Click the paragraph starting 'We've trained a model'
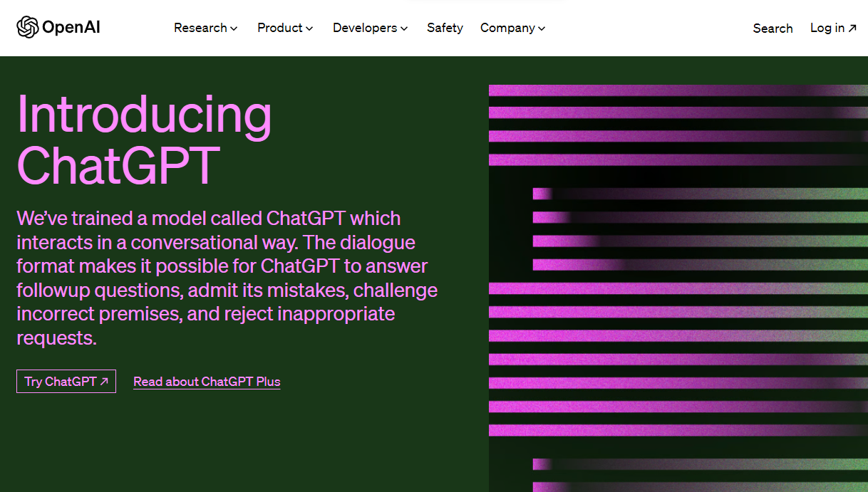This screenshot has height=492, width=868. [227, 278]
